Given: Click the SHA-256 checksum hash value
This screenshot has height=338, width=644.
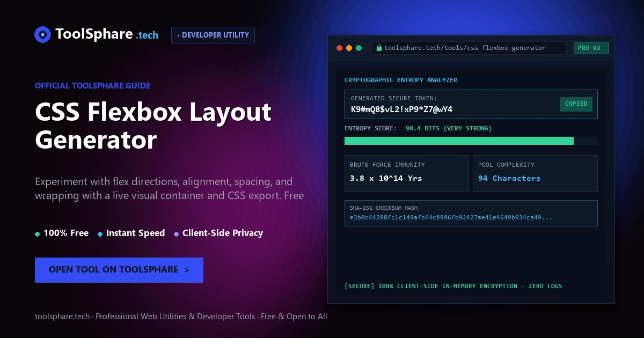Looking at the screenshot, I should 451,217.
